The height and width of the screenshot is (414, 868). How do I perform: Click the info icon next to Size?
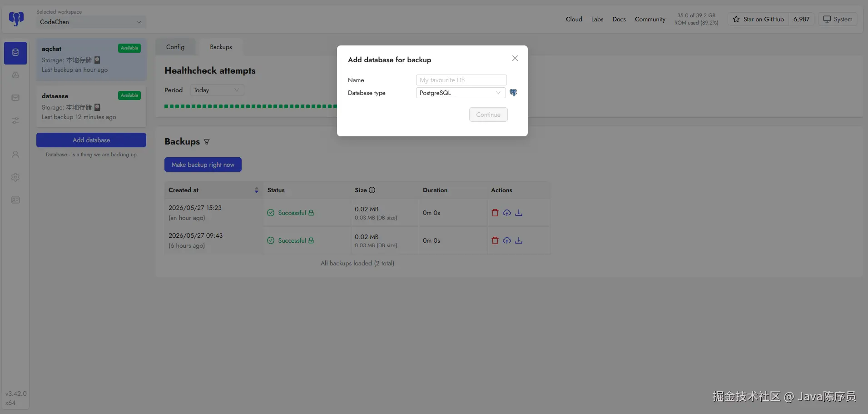point(372,190)
